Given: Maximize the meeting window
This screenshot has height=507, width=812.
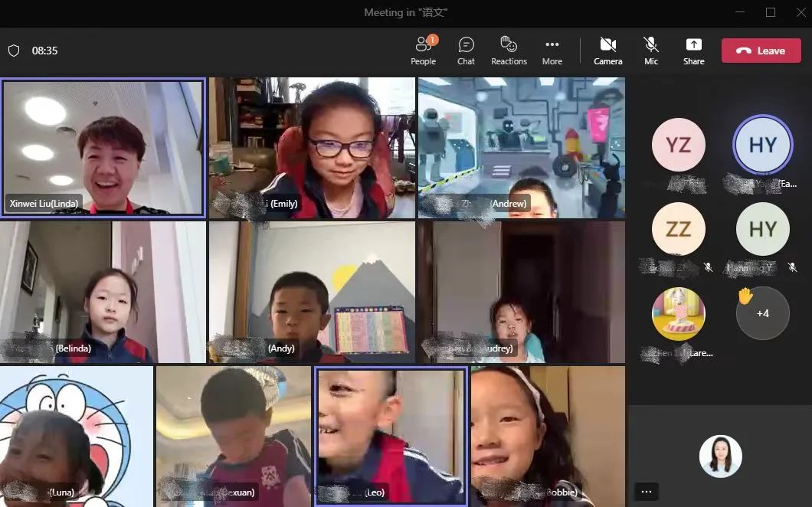Looking at the screenshot, I should pos(771,12).
